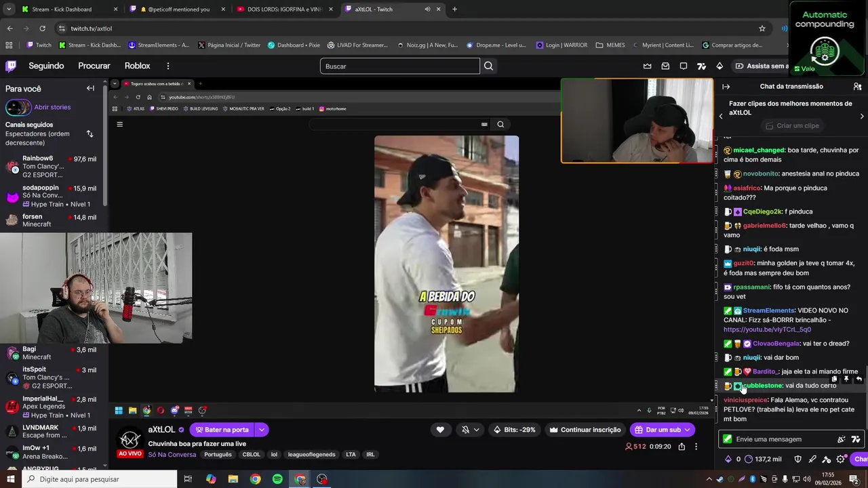Reload the browser page
The height and width of the screenshot is (488, 868).
pos(42,28)
